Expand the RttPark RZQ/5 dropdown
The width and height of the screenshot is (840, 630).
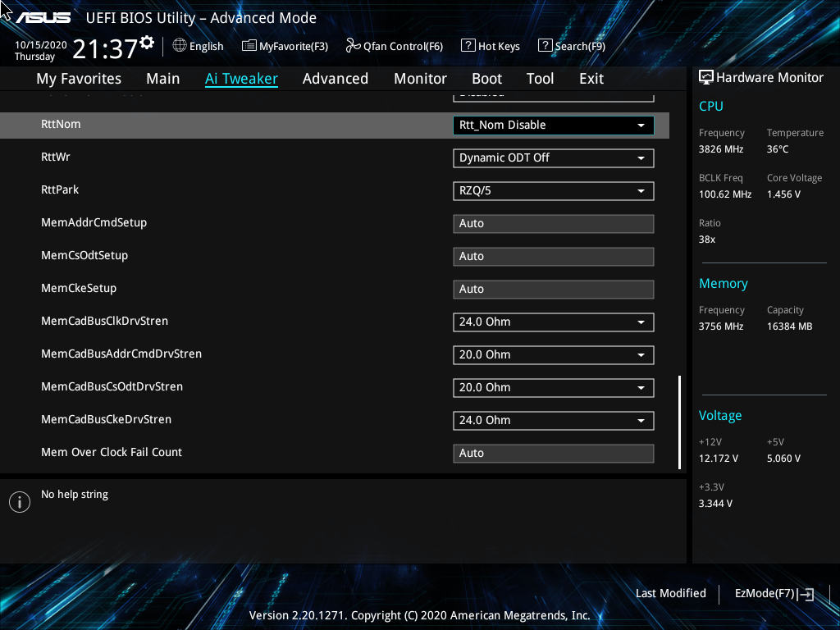click(x=554, y=190)
